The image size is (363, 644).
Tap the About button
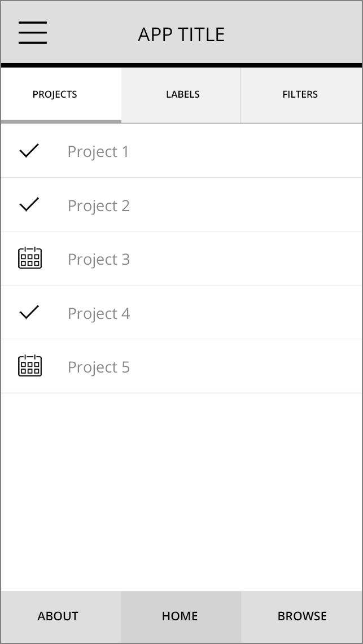point(58,616)
